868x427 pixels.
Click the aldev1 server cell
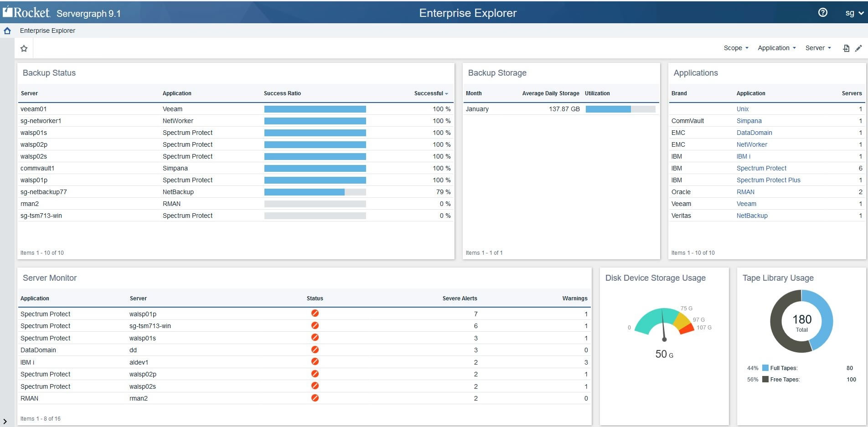coord(139,362)
